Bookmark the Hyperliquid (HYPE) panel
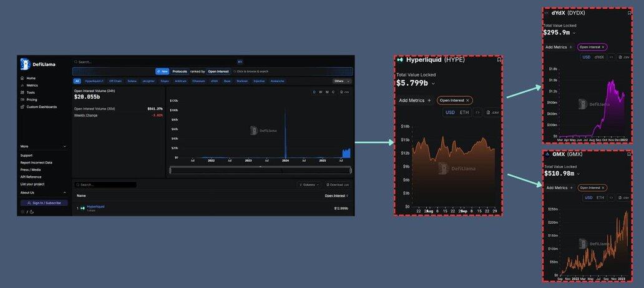Image resolution: width=644 pixels, height=288 pixels. pyautogui.click(x=499, y=60)
